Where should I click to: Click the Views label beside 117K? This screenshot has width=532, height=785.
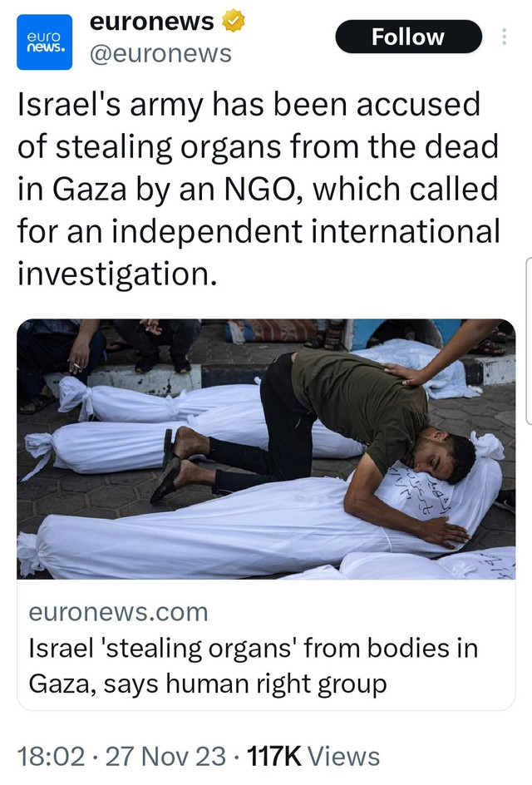(343, 757)
